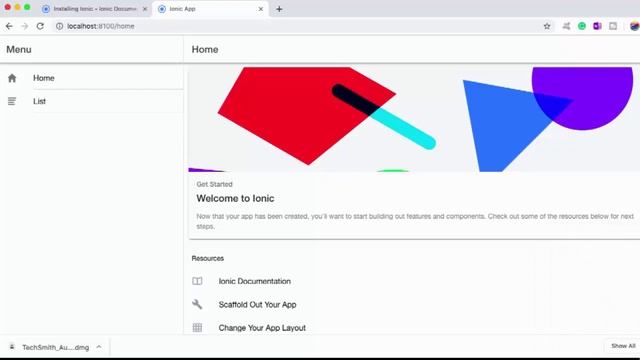Open the green circle extension icon
Viewport: 640px width, 360px height.
pos(582,26)
